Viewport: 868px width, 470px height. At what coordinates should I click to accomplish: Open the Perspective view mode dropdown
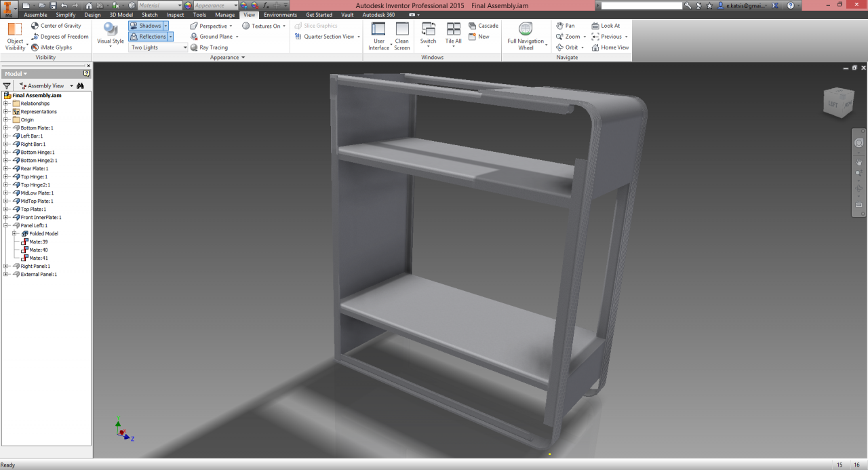click(212, 26)
